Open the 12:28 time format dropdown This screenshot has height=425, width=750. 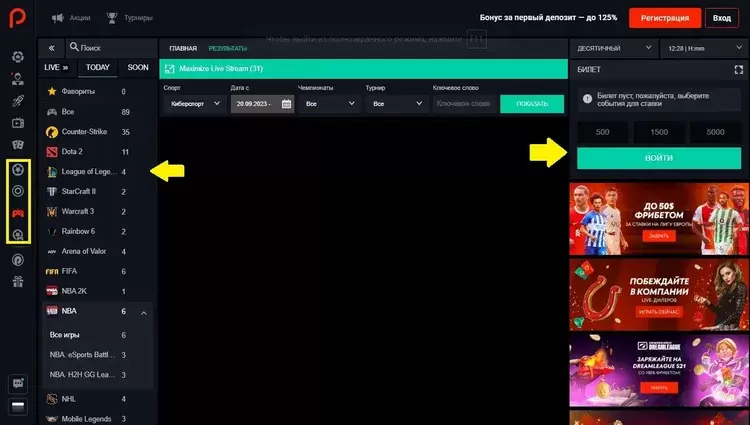pos(705,48)
